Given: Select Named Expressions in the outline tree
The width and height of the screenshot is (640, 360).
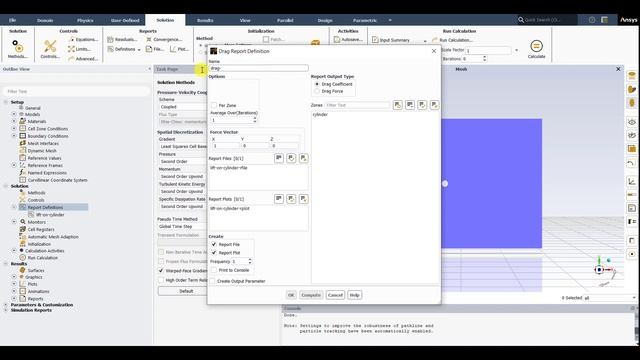Looking at the screenshot, I should (x=47, y=173).
